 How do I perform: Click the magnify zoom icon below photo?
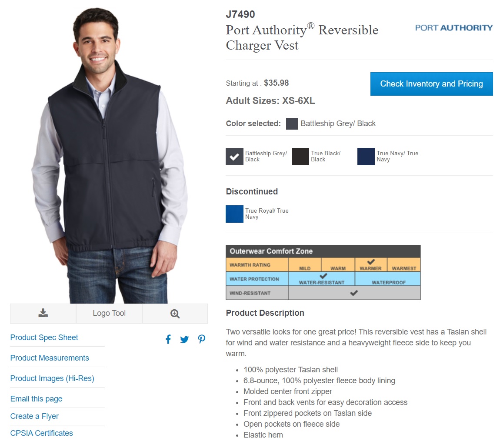pyautogui.click(x=175, y=314)
